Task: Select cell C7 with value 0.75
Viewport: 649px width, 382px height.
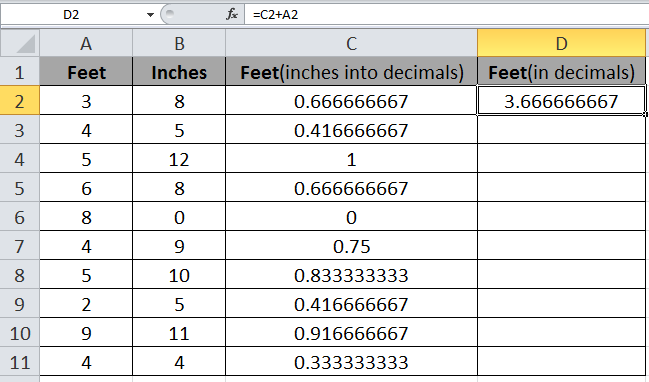Action: click(x=351, y=246)
